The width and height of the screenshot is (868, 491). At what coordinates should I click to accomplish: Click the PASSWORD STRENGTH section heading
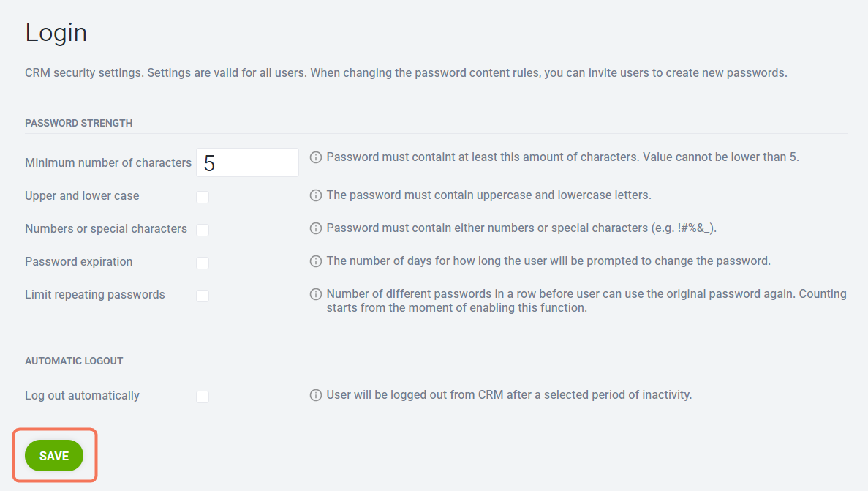point(78,123)
